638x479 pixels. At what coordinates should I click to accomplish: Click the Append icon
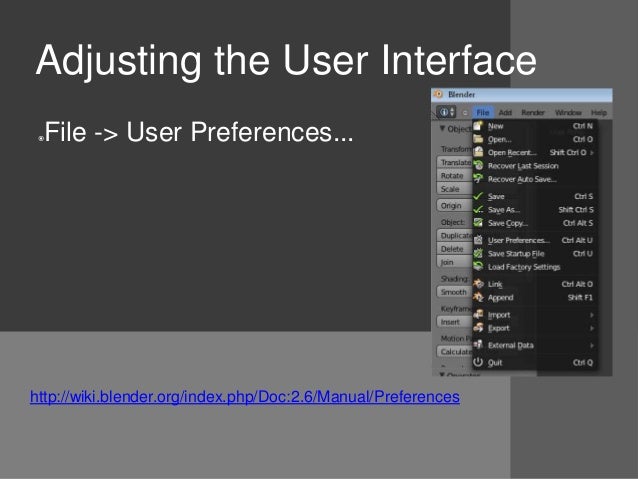pos(478,297)
